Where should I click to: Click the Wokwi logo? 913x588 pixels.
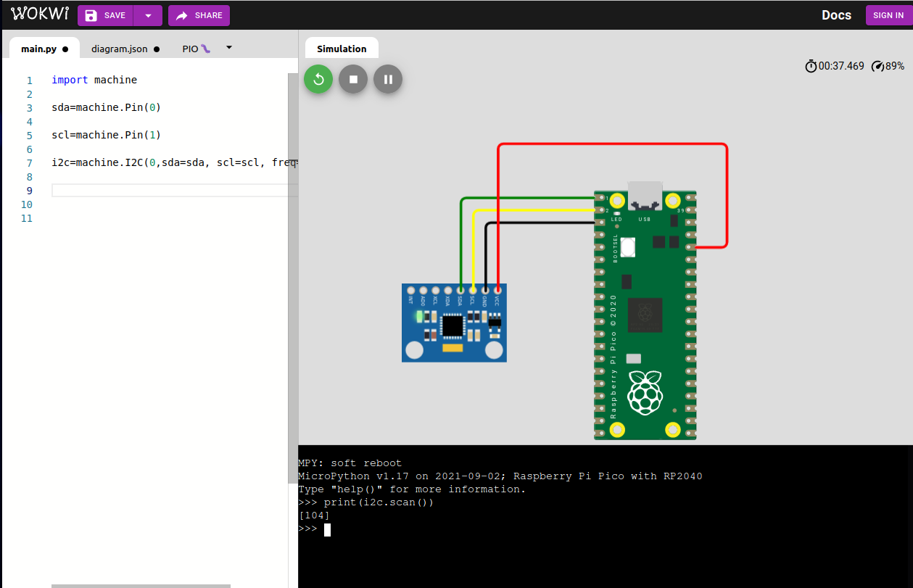coord(40,15)
